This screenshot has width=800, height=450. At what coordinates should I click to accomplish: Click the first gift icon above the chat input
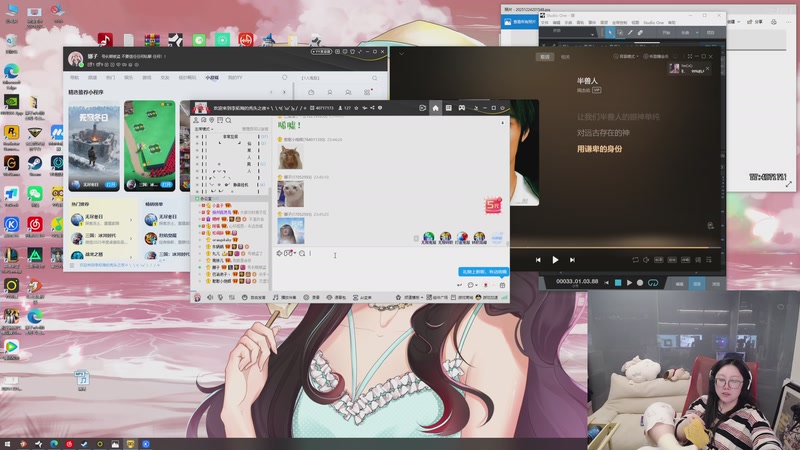point(429,238)
